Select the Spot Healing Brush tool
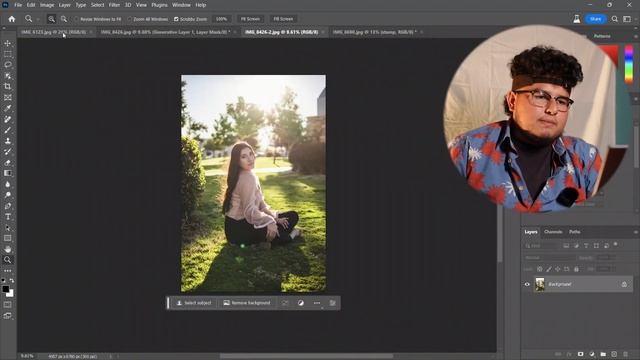 [7, 119]
